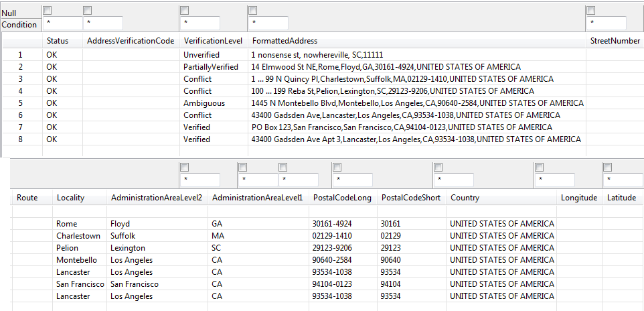Sort by the VerificationLevel column header
The width and height of the screenshot is (644, 311).
(213, 41)
